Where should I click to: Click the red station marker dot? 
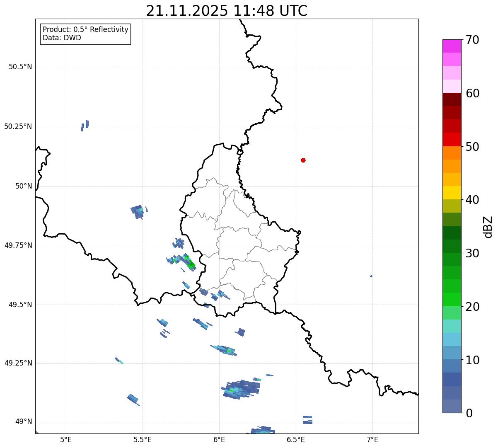click(303, 160)
